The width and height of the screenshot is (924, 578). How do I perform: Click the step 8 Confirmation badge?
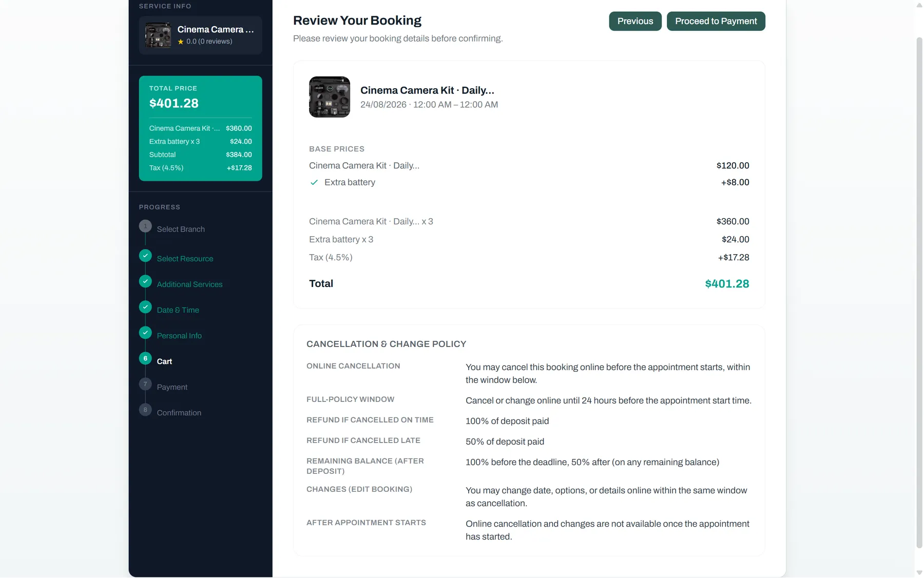pyautogui.click(x=145, y=410)
